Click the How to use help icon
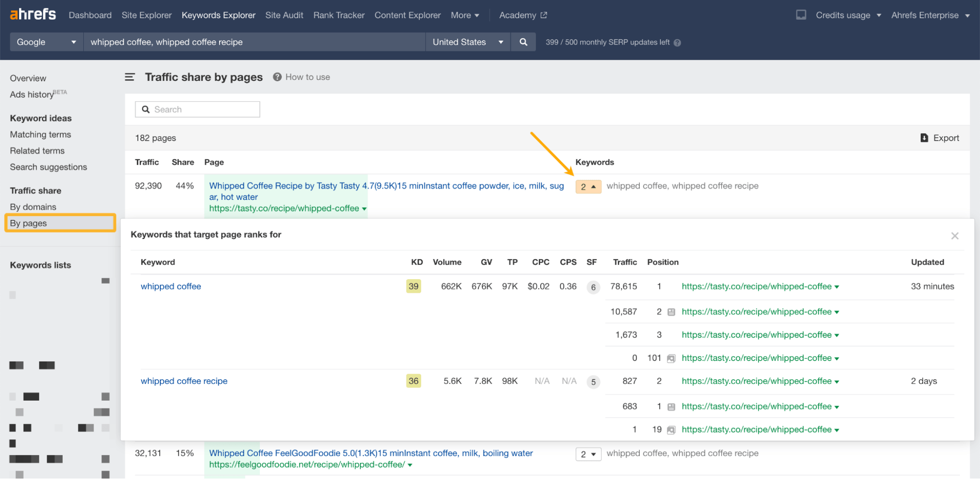Screen dimensions: 980x479 [x=277, y=77]
